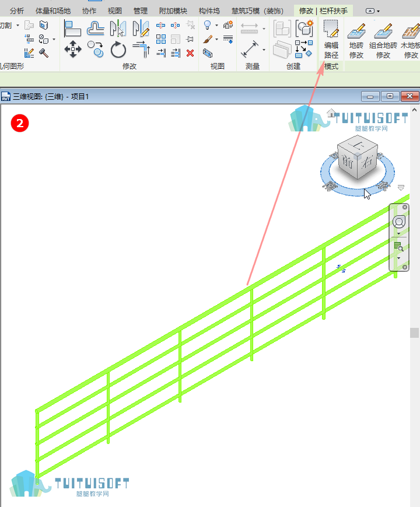Switch to the 视图 ribbon tab
Image resolution: width=420 pixels, height=507 pixels.
[x=114, y=11]
